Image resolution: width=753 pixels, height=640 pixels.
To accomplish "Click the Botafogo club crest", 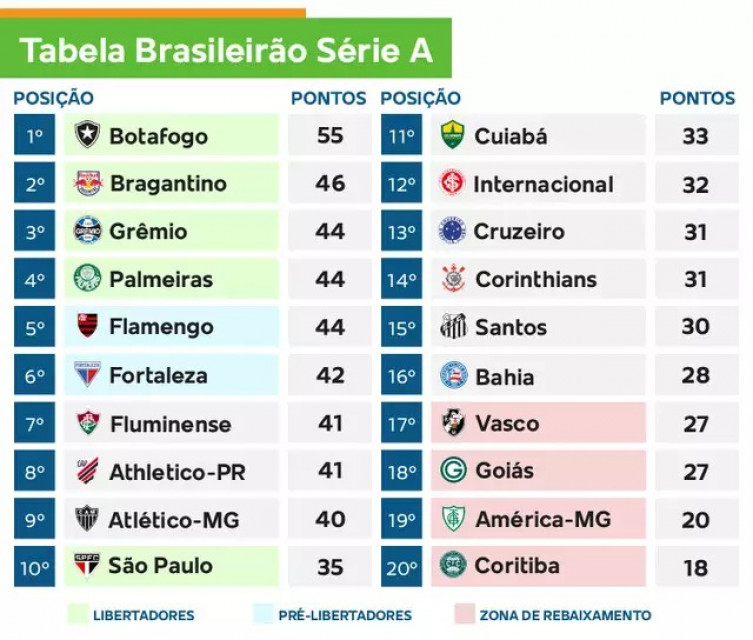I will (87, 134).
